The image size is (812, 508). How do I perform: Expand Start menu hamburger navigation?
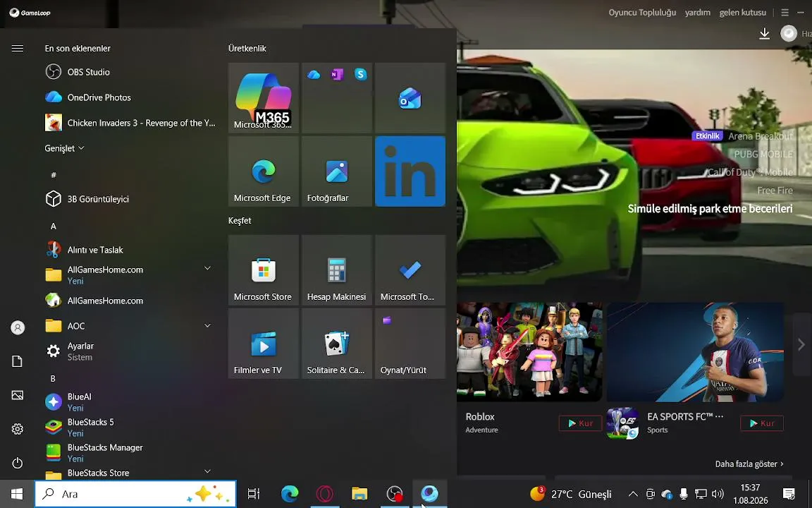[17, 48]
